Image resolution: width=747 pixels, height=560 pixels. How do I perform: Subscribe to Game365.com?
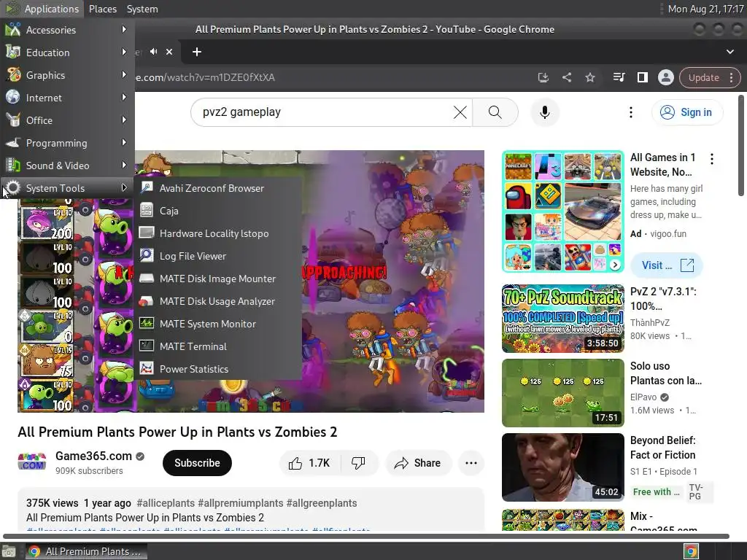coord(197,463)
